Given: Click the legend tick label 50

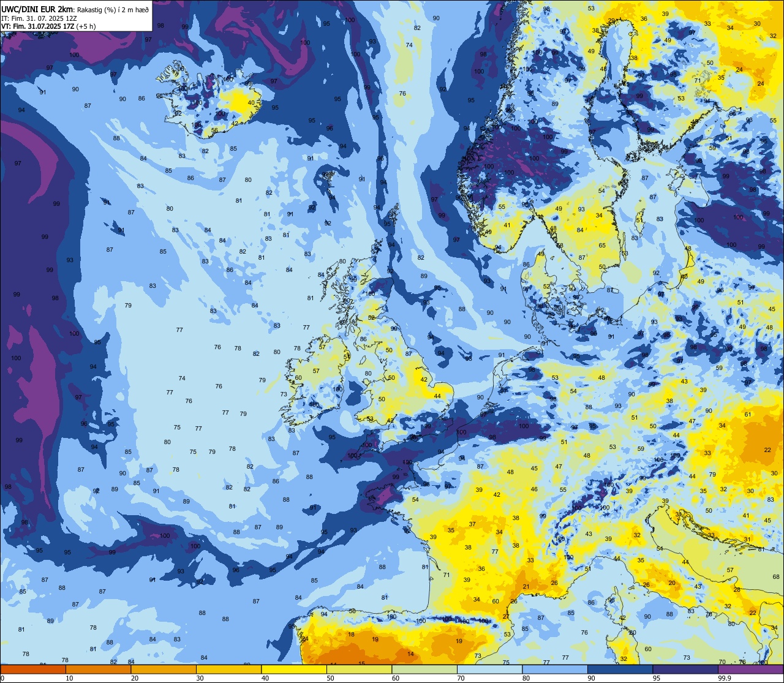Looking at the screenshot, I should (x=331, y=678).
